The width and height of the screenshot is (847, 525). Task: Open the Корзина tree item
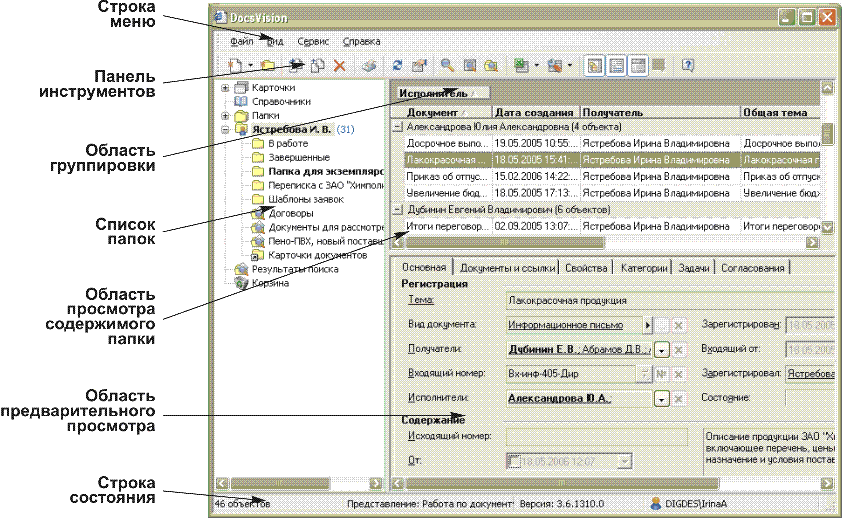[270, 283]
